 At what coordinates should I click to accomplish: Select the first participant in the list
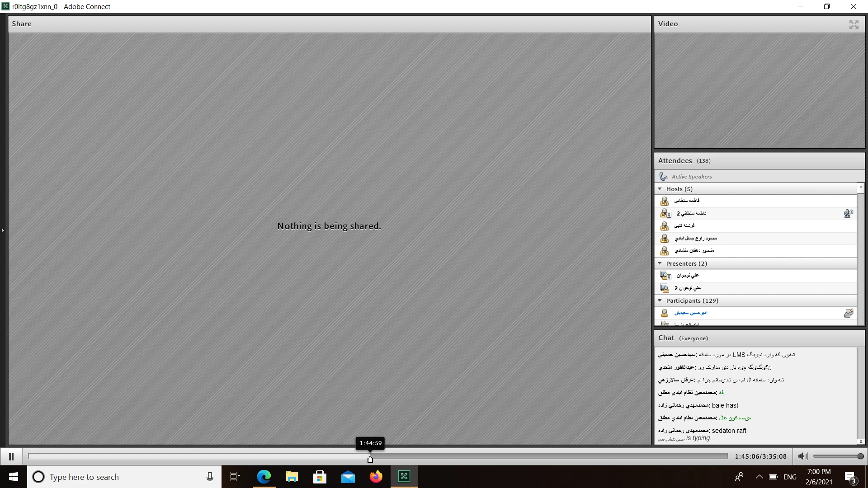pos(690,313)
